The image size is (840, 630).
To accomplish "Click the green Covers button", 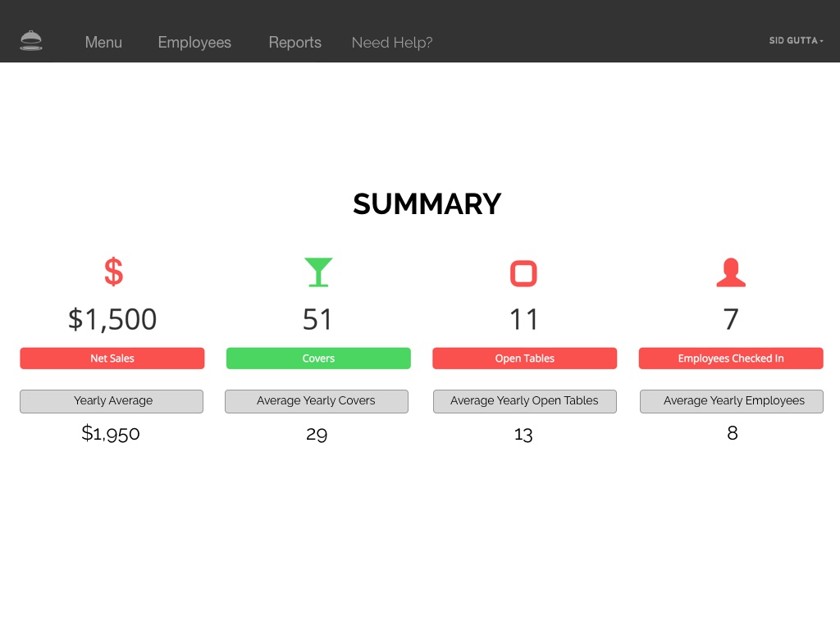I will pyautogui.click(x=318, y=358).
